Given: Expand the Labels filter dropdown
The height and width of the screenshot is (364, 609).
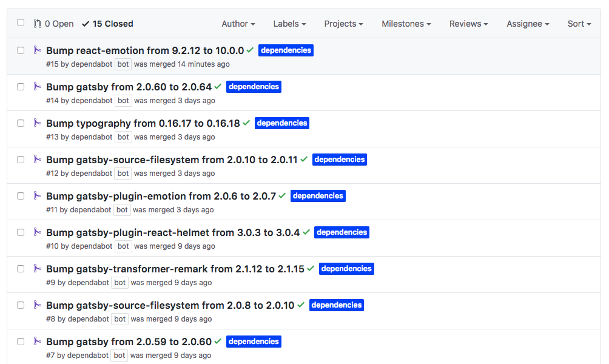Looking at the screenshot, I should click(289, 24).
